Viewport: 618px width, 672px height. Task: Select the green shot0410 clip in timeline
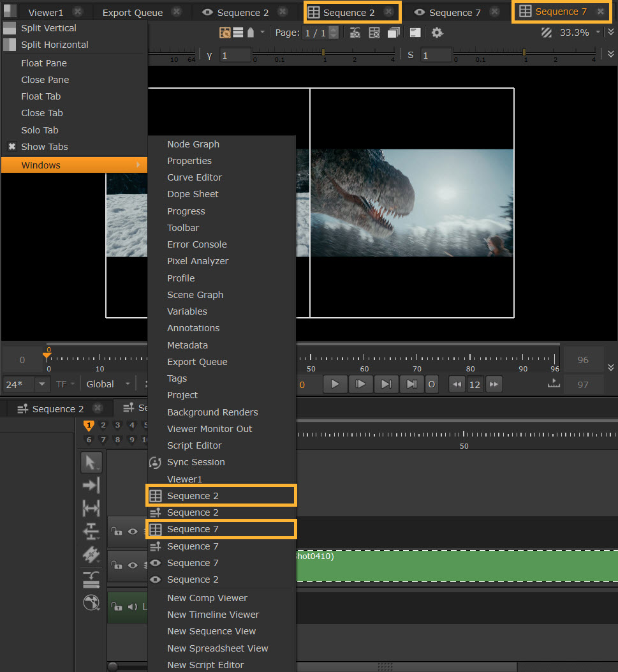pyautogui.click(x=456, y=566)
